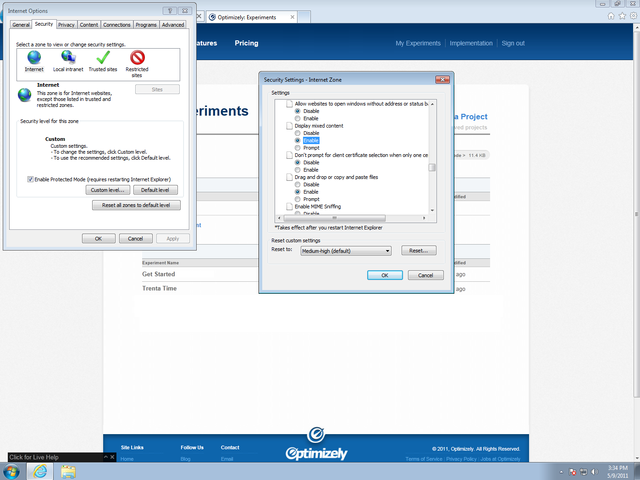Click the Custom level button
The image size is (640, 480).
point(107,189)
